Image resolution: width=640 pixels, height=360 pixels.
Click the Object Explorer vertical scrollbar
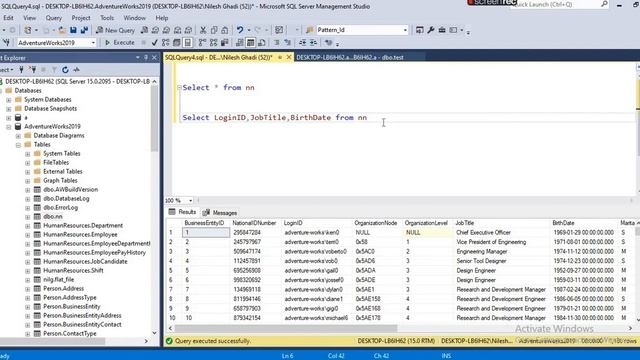(x=154, y=119)
